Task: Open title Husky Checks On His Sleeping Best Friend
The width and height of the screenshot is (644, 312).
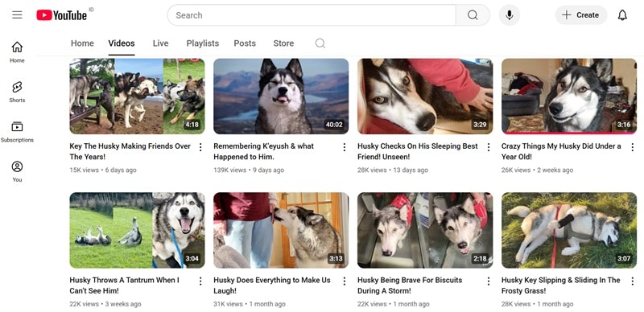Action: 418,151
